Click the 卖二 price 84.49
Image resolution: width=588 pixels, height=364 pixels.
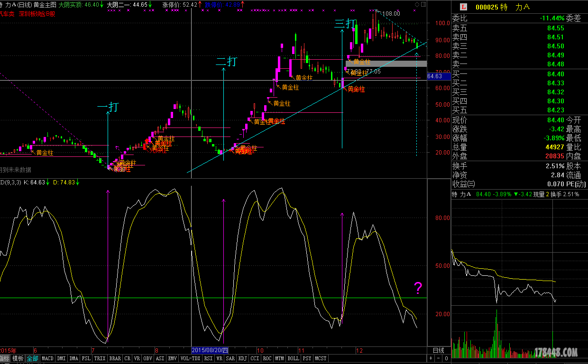coord(556,55)
